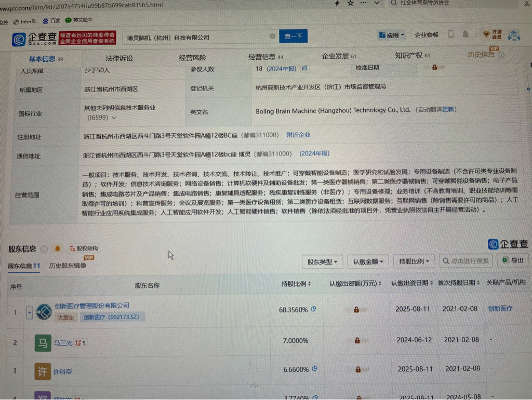Open the 持股比例 filter dropdown
Screen dimensions: 532x400
[414, 261]
